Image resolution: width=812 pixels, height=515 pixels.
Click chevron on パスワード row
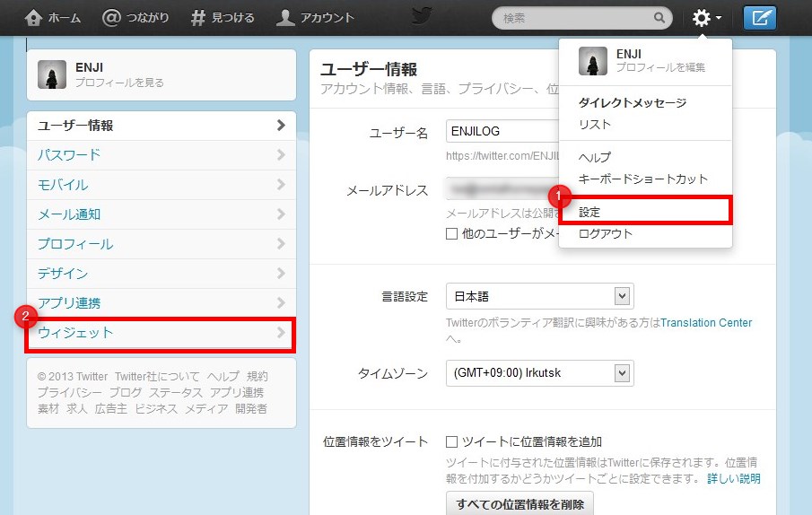tap(281, 154)
